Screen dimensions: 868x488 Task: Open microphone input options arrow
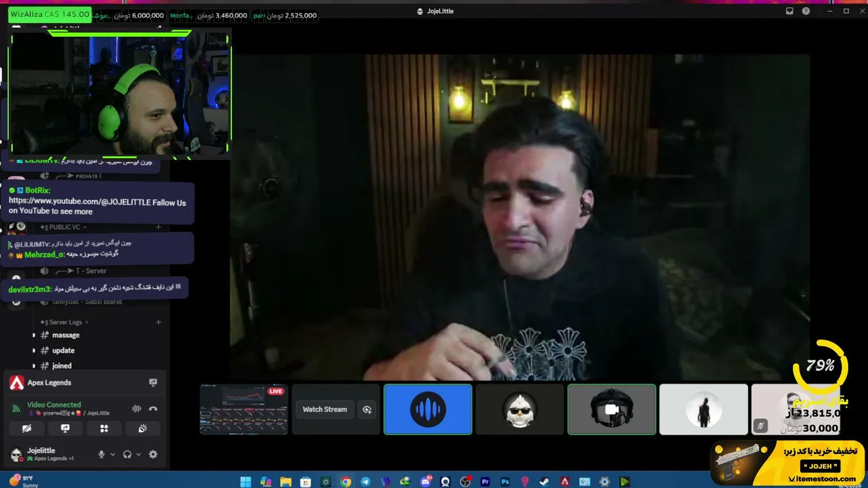(113, 454)
